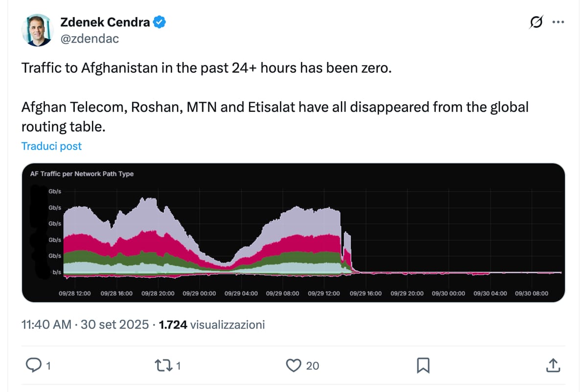
Task: Click Traduci post translation link
Action: click(x=51, y=146)
